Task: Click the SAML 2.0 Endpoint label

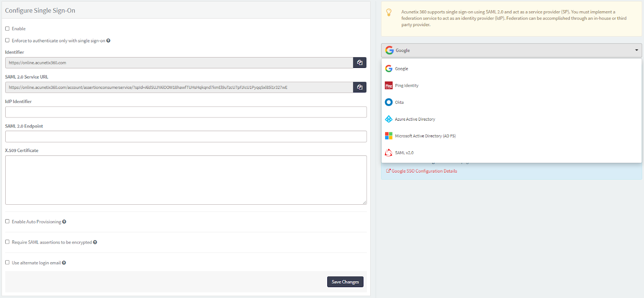Action: coord(24,126)
